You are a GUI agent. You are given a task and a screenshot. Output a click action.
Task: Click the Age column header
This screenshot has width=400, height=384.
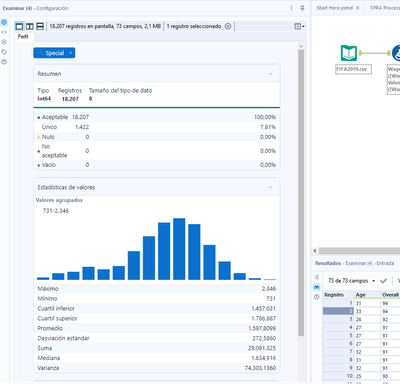point(367,295)
